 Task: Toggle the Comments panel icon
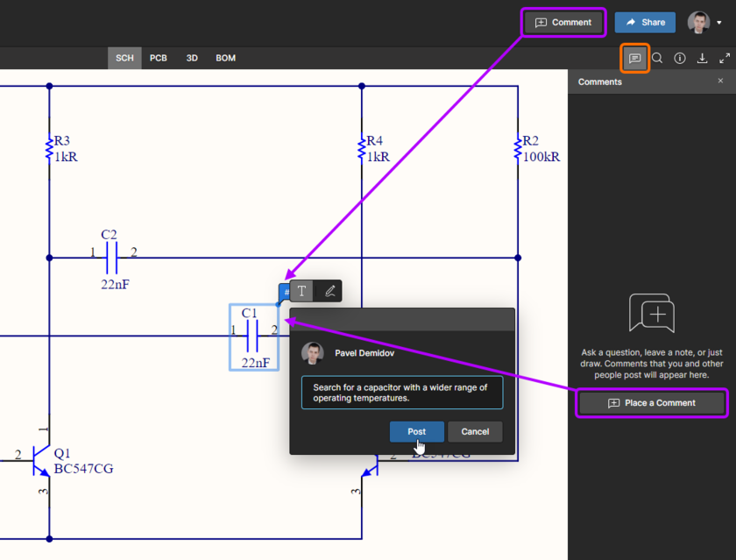[x=634, y=58]
